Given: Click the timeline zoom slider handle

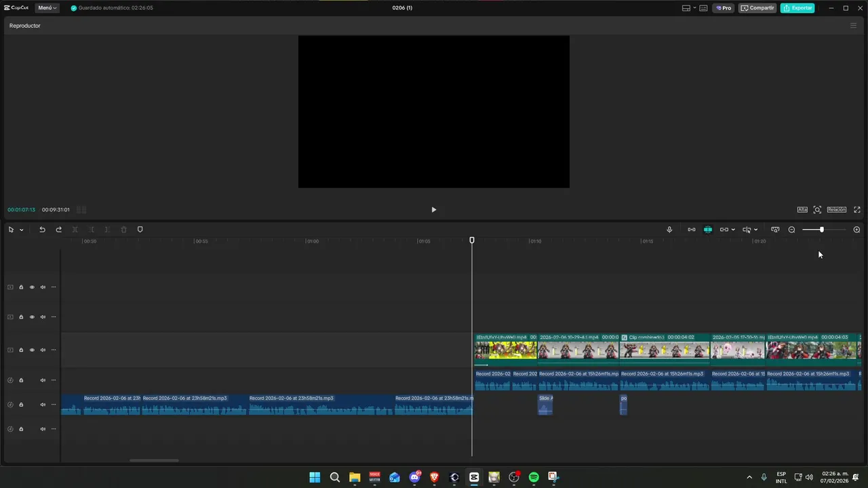Looking at the screenshot, I should point(821,230).
